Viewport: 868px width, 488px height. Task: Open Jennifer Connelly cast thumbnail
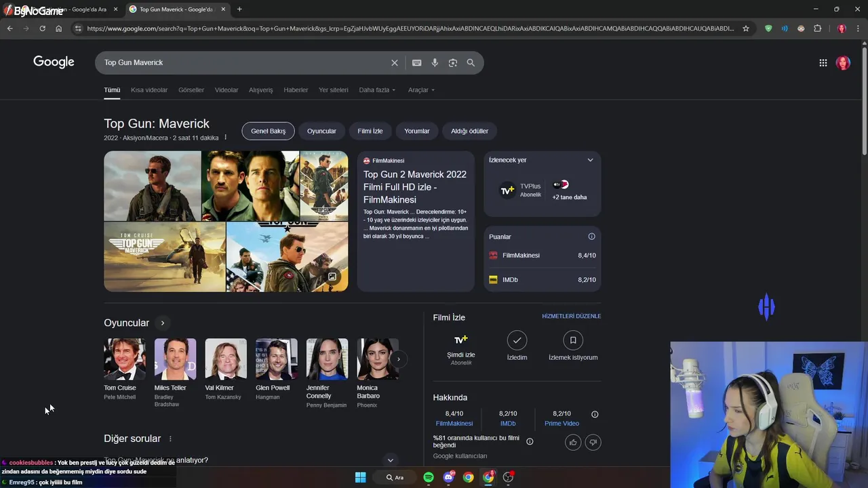327,359
